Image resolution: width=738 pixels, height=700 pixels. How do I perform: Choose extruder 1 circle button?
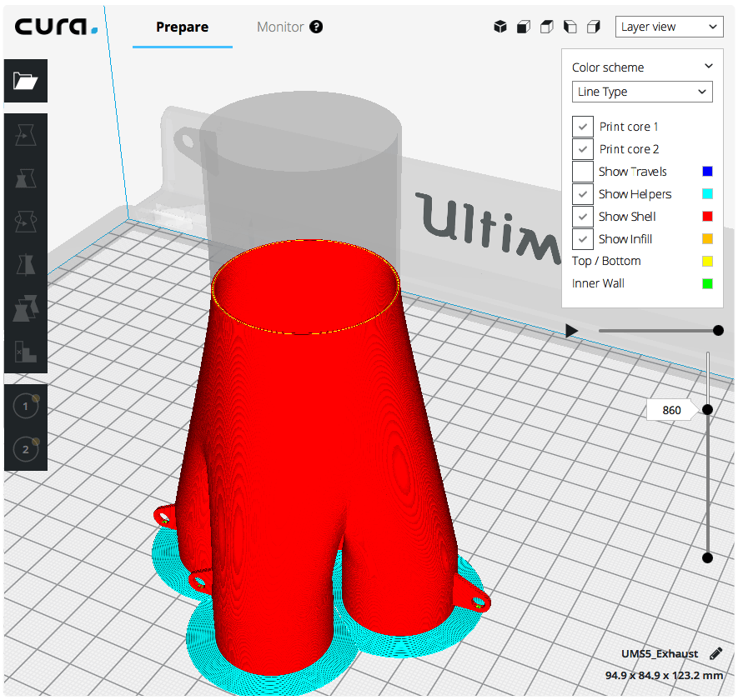coord(26,407)
